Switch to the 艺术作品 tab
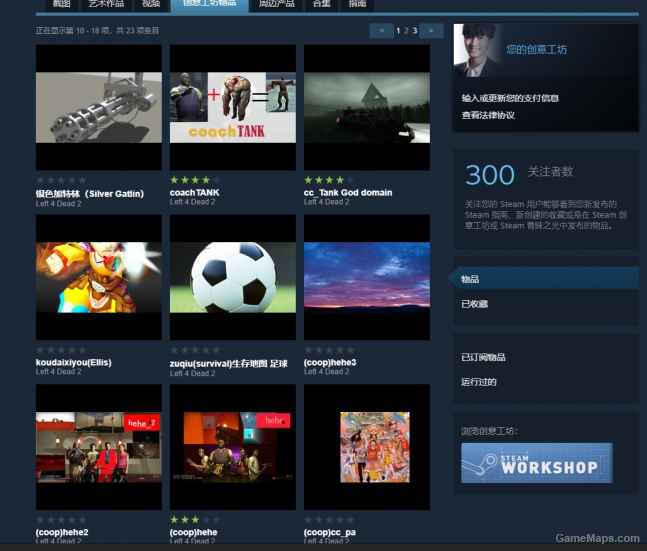 [106, 4]
